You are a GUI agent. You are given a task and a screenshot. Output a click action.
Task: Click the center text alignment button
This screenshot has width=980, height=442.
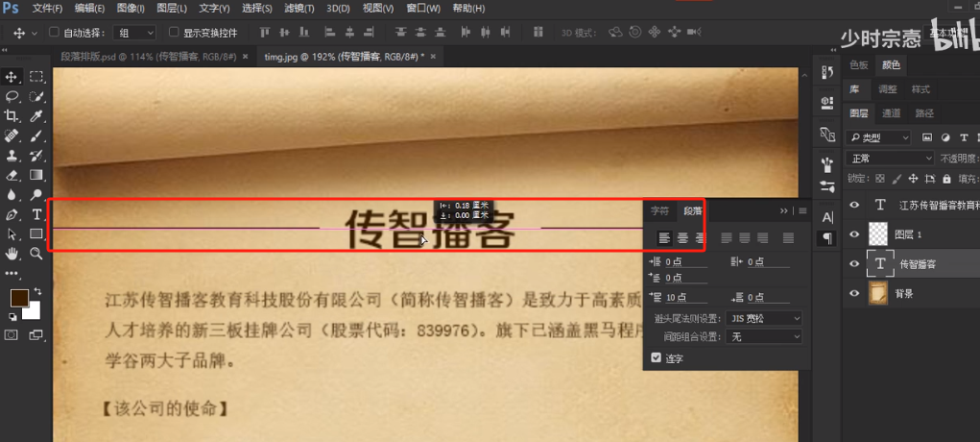coord(683,238)
